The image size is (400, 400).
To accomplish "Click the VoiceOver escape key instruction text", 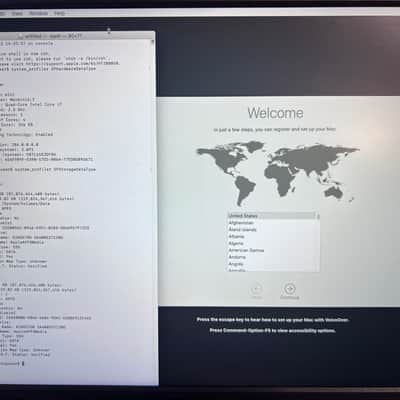I will click(x=273, y=320).
